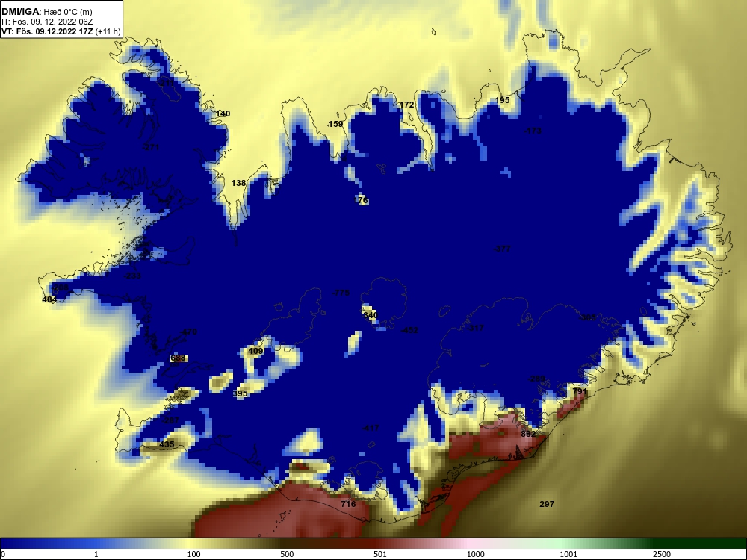Click the map value '-365' in the southeast
The width and height of the screenshot is (747, 560).
589,317
